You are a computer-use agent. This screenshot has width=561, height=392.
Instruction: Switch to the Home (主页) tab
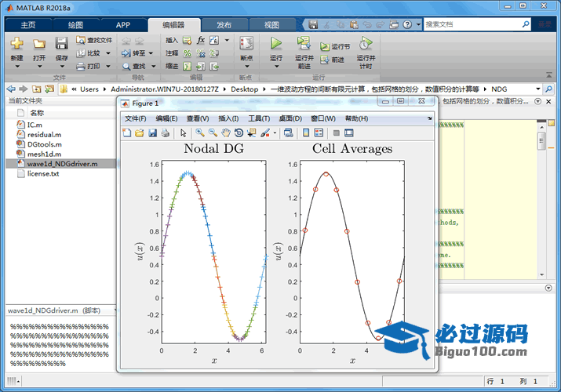pyautogui.click(x=28, y=24)
